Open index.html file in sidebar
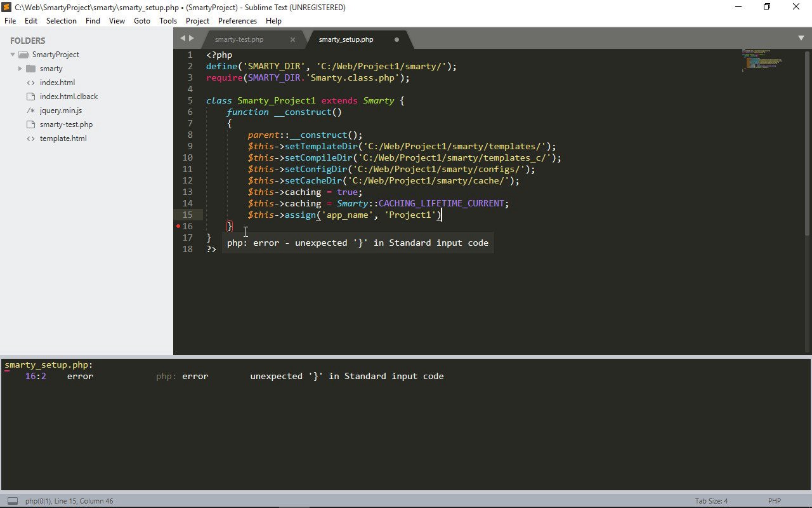Viewport: 812px width, 508px height. [57, 83]
